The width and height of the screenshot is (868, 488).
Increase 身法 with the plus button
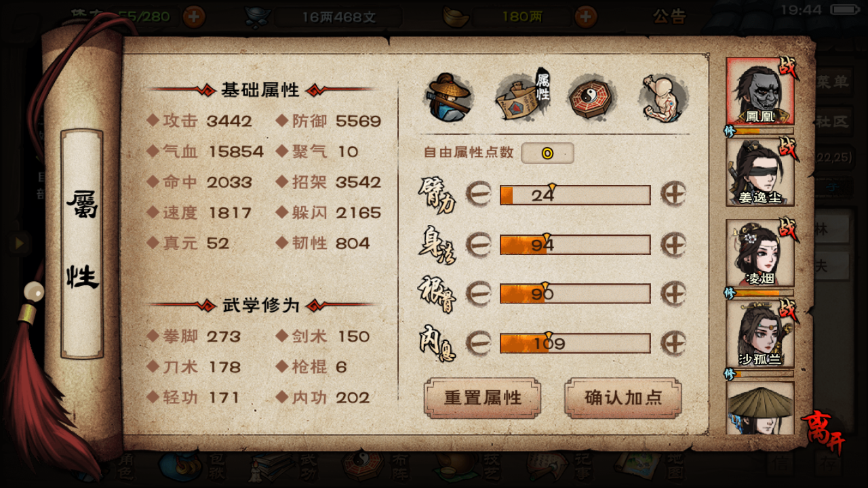pos(673,244)
